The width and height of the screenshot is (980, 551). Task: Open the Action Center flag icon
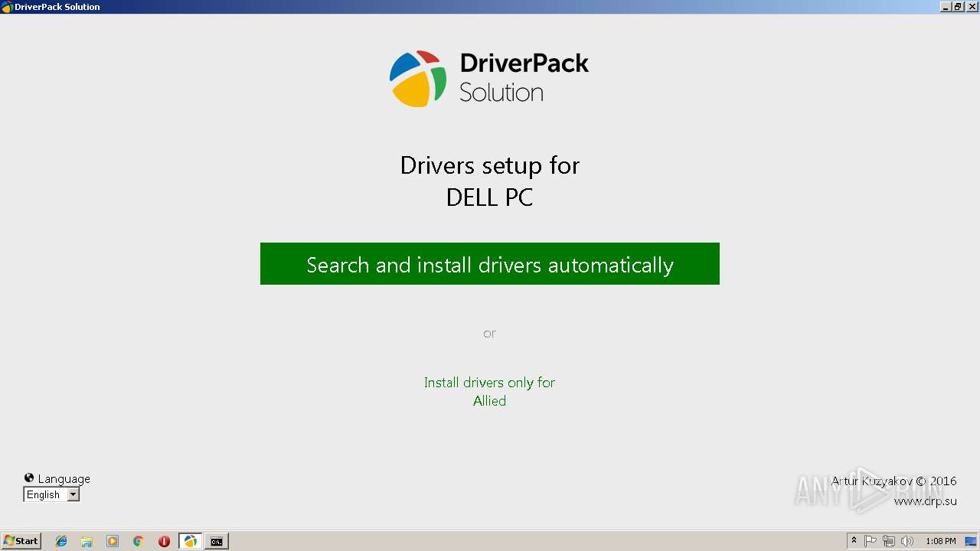point(871,541)
